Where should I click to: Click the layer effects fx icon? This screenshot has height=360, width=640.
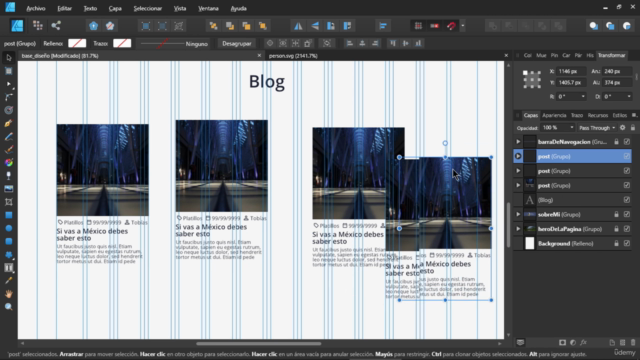[584, 342]
